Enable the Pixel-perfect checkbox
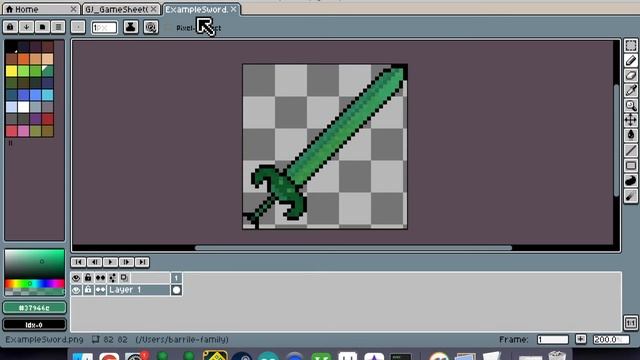 (x=169, y=28)
